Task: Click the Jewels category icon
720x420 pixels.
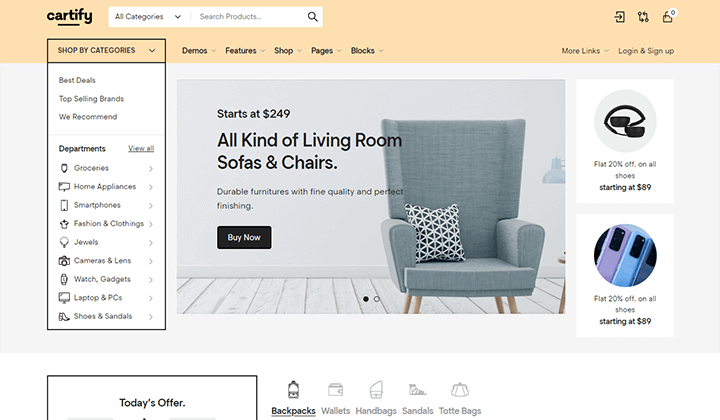Action: (x=64, y=242)
